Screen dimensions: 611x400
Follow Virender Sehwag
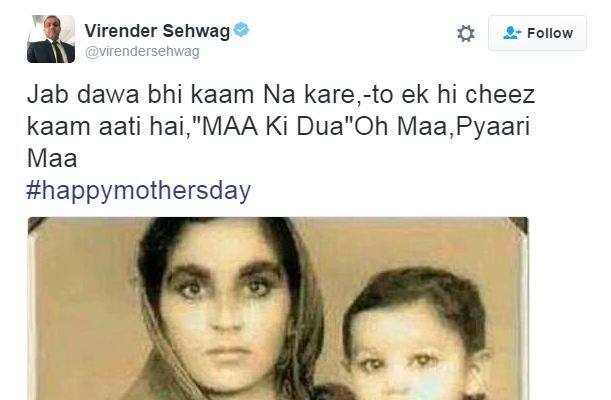(537, 33)
